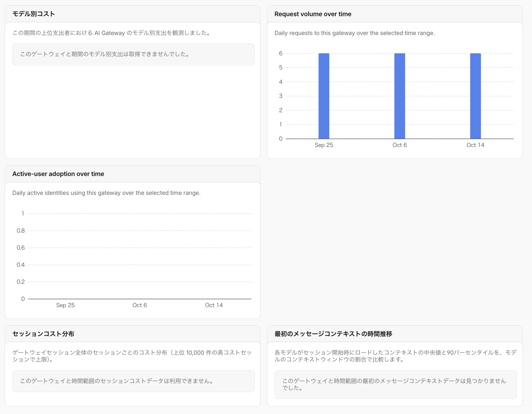This screenshot has width=532, height=414.
Task: Select the セッションコスト分布 heading
Action: tap(43, 334)
